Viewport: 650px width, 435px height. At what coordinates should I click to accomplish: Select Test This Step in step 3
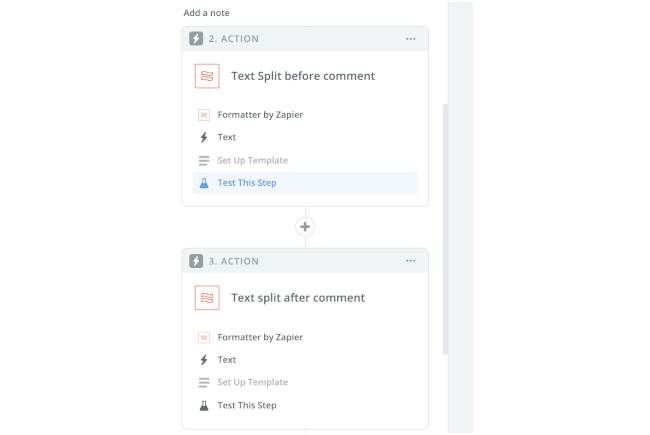(247, 405)
